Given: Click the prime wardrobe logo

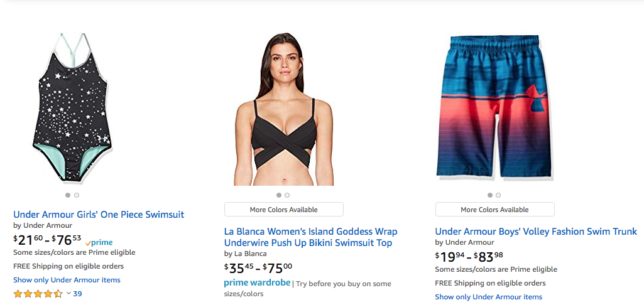Looking at the screenshot, I should click(257, 283).
